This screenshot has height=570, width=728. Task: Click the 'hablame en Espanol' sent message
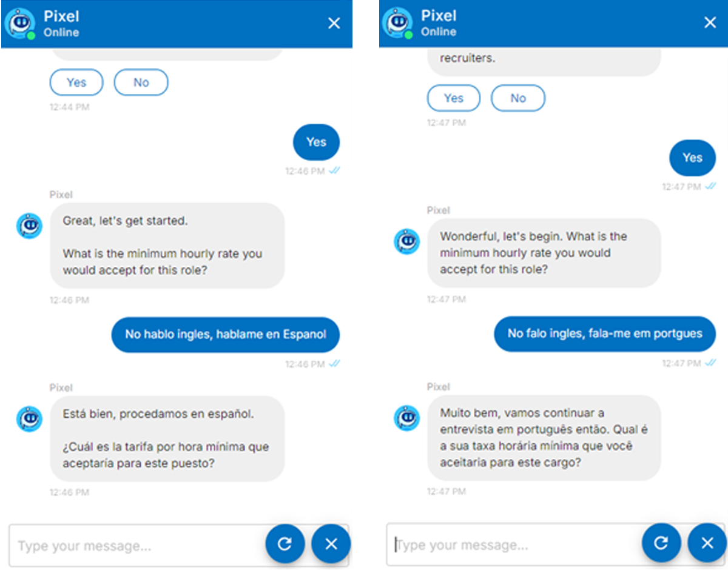pos(226,334)
